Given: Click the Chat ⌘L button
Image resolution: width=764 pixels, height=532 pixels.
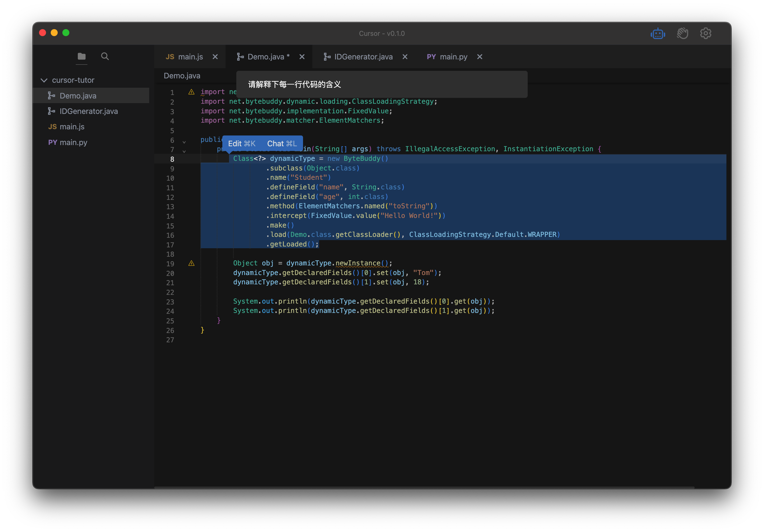Looking at the screenshot, I should click(282, 143).
